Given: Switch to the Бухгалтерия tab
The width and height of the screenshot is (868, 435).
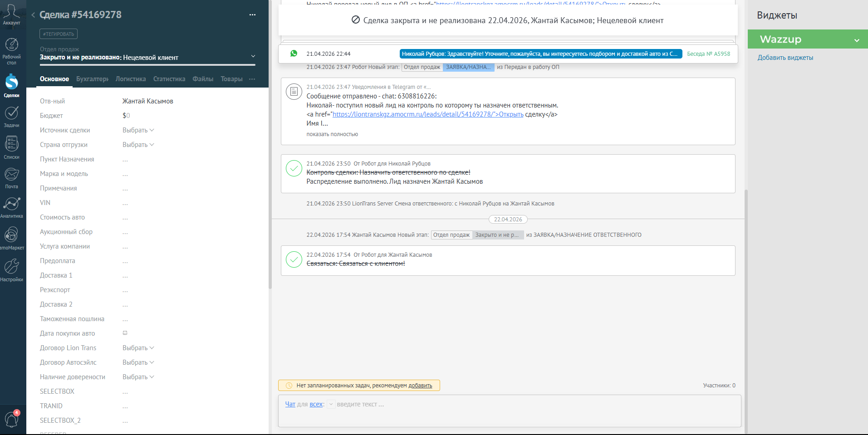Looking at the screenshot, I should (93, 79).
